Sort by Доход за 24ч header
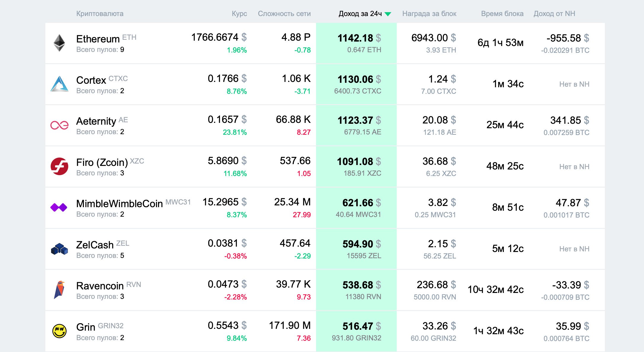This screenshot has width=644, height=352. pyautogui.click(x=360, y=14)
